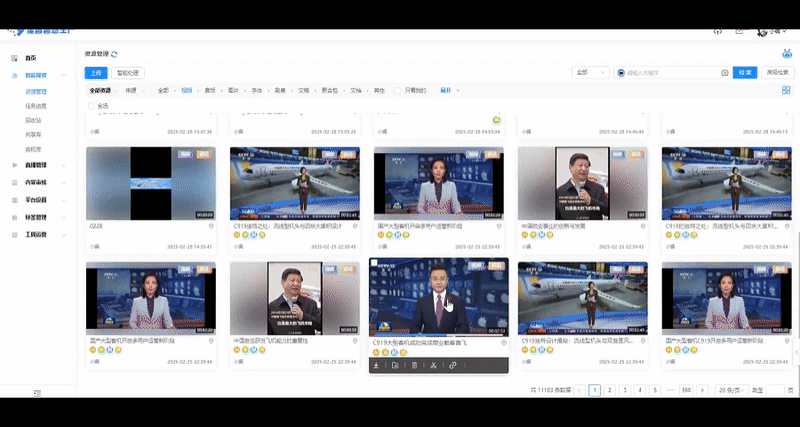Check the selection box on hovered C919 video
The image size is (800, 427).
[x=374, y=264]
